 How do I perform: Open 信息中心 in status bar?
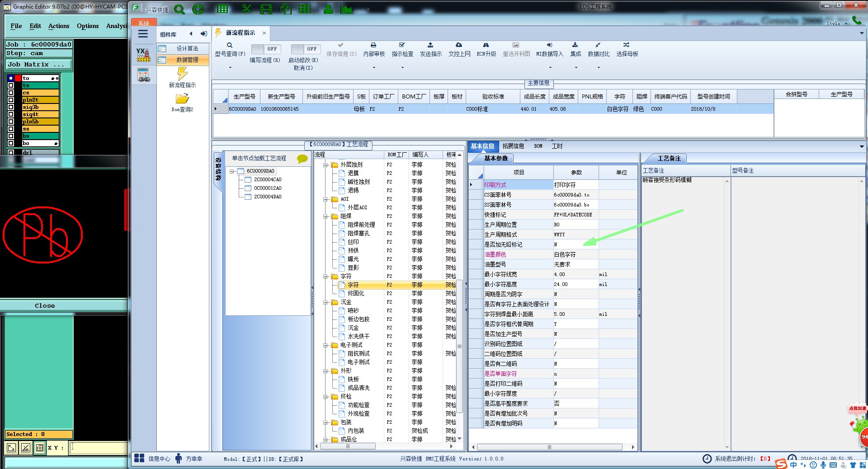(152, 459)
